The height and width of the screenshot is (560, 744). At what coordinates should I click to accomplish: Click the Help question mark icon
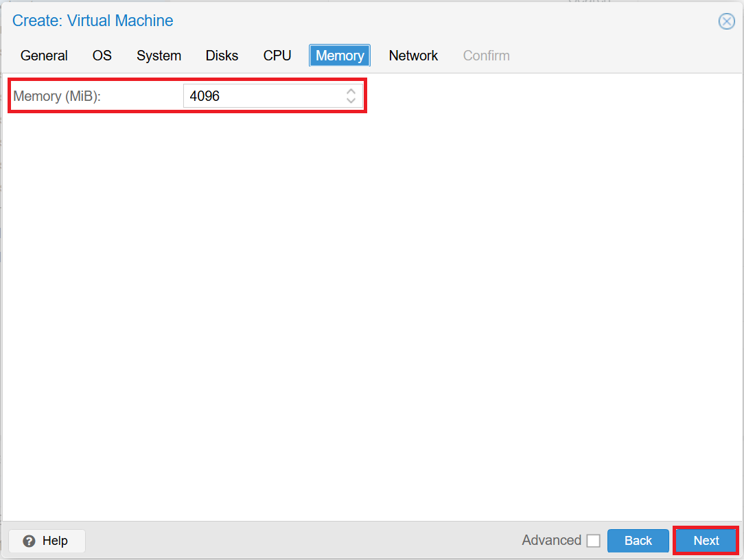click(27, 541)
